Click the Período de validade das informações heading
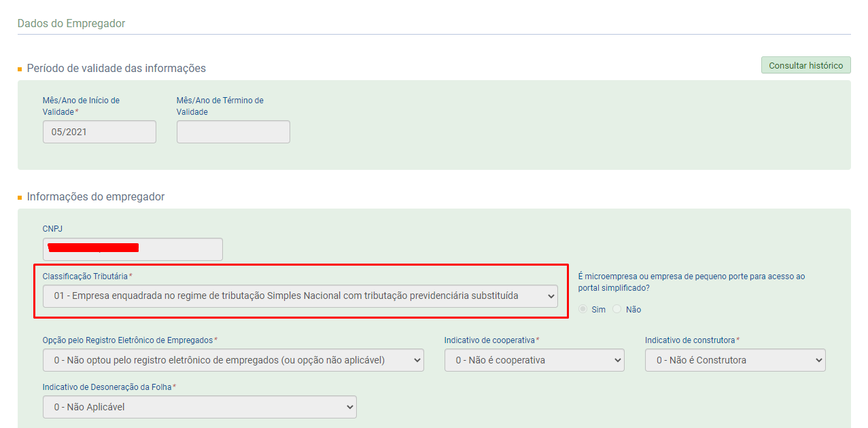The image size is (868, 428). pyautogui.click(x=116, y=68)
